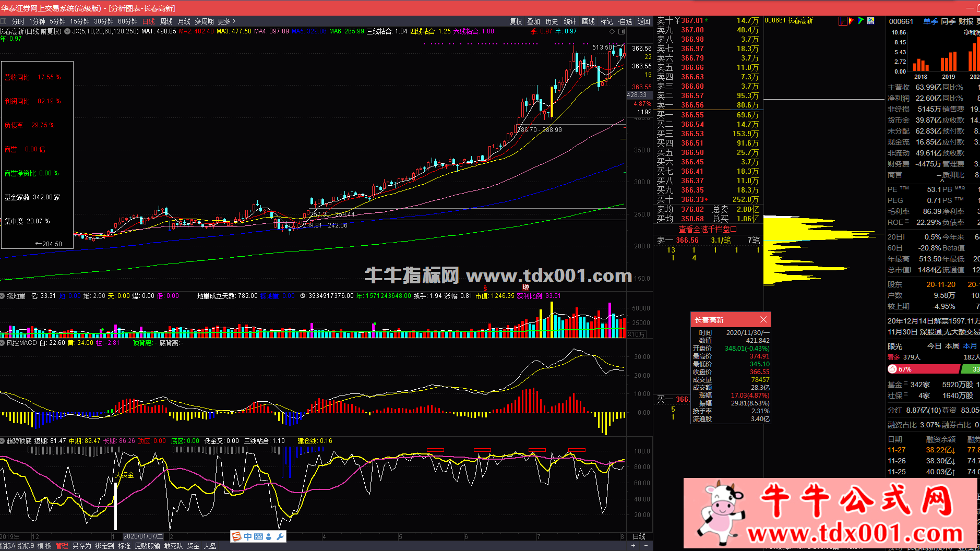
Task: Expand 趋势顶底 indicator panel handle
Action: pyautogui.click(x=3, y=441)
